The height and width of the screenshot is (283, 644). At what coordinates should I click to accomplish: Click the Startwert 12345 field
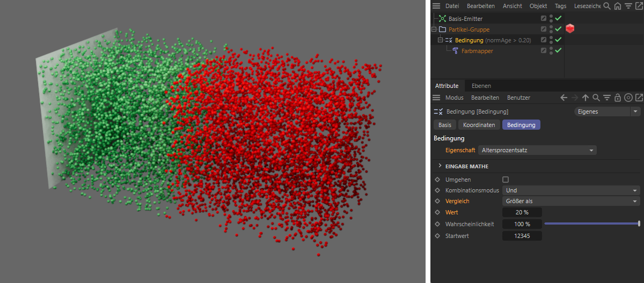(x=522, y=236)
